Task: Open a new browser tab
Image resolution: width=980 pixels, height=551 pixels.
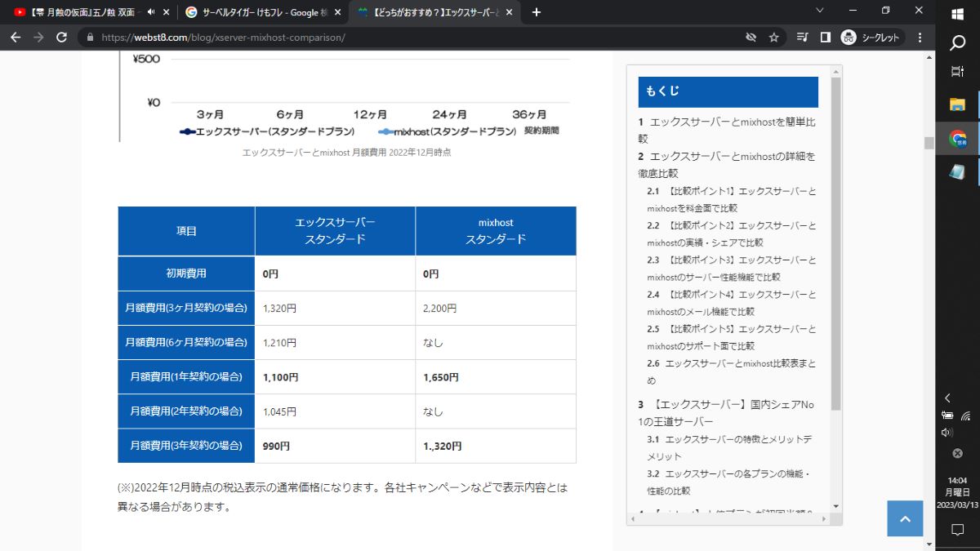Action: pos(537,12)
